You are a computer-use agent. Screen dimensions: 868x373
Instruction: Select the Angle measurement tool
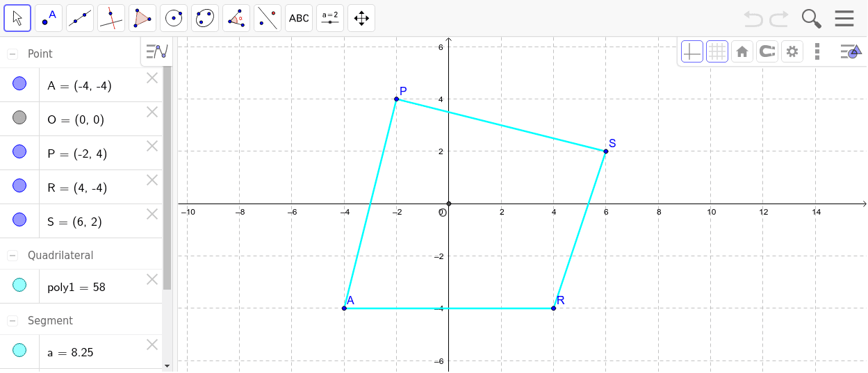click(x=236, y=18)
